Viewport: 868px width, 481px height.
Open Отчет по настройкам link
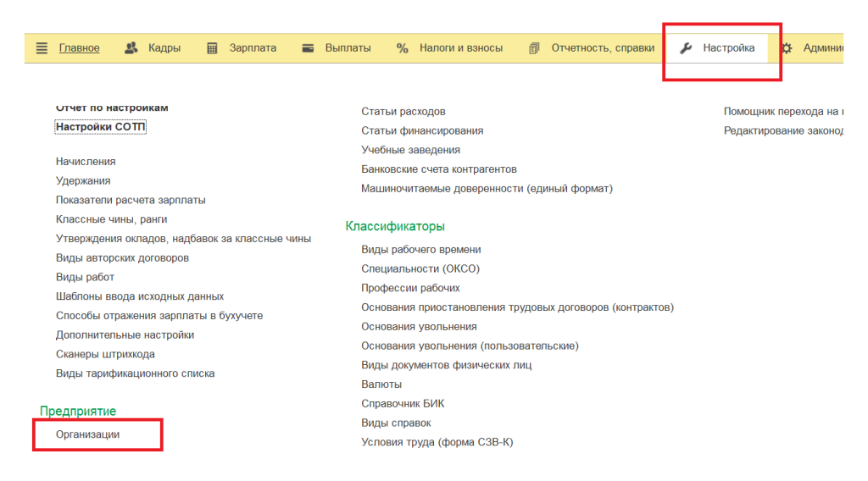click(x=112, y=108)
